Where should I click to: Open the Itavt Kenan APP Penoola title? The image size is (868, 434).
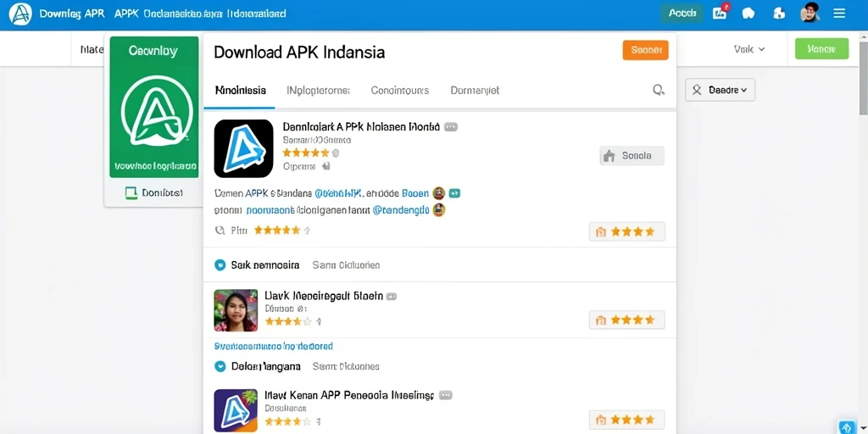348,396
